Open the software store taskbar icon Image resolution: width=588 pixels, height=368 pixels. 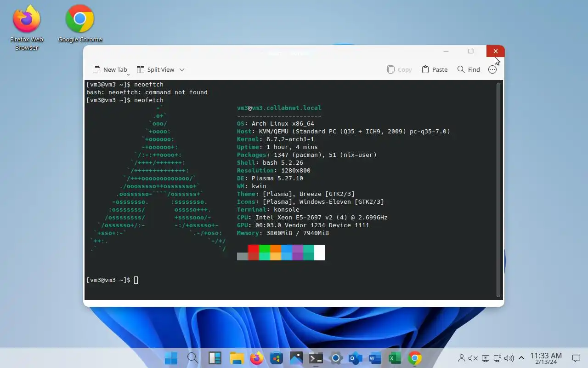(277, 358)
